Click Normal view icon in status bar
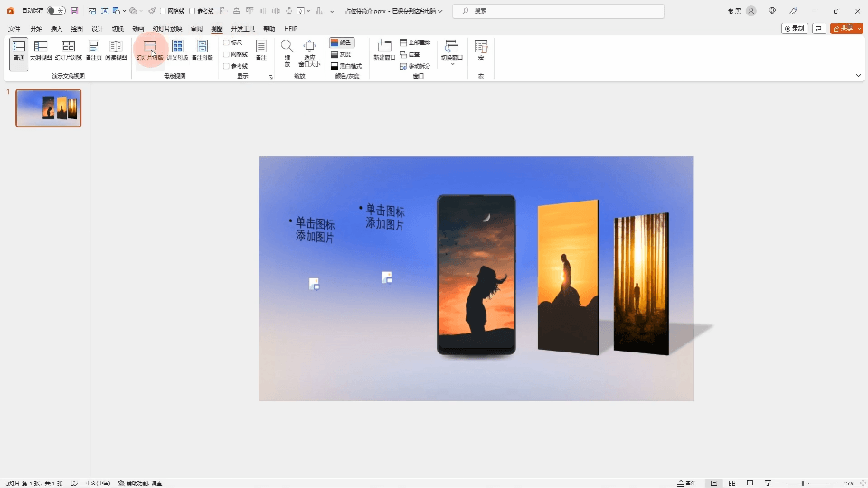The height and width of the screenshot is (488, 868). point(713,483)
